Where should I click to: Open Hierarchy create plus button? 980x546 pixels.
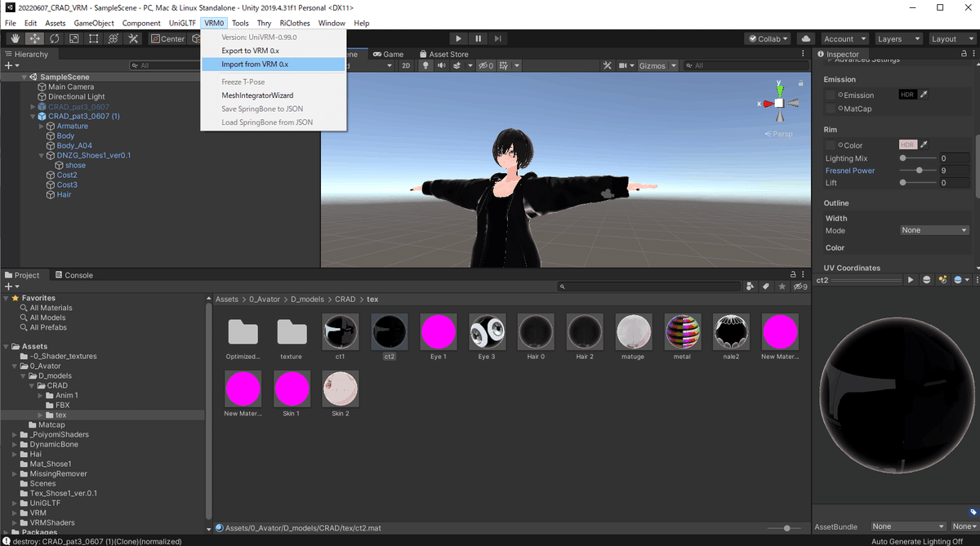(11, 65)
